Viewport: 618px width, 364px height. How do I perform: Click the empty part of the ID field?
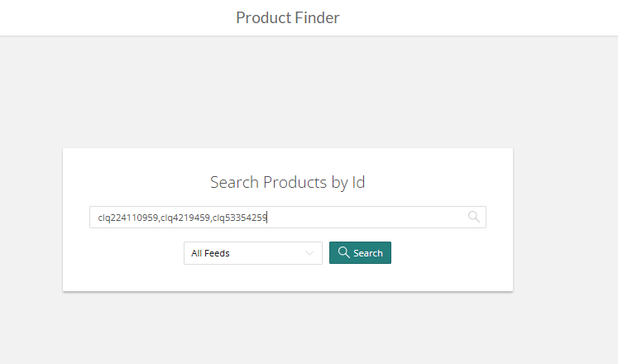(366, 217)
